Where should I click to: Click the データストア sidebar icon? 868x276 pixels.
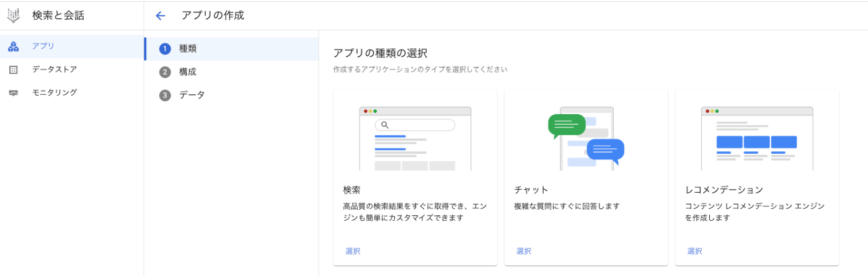coord(14,69)
